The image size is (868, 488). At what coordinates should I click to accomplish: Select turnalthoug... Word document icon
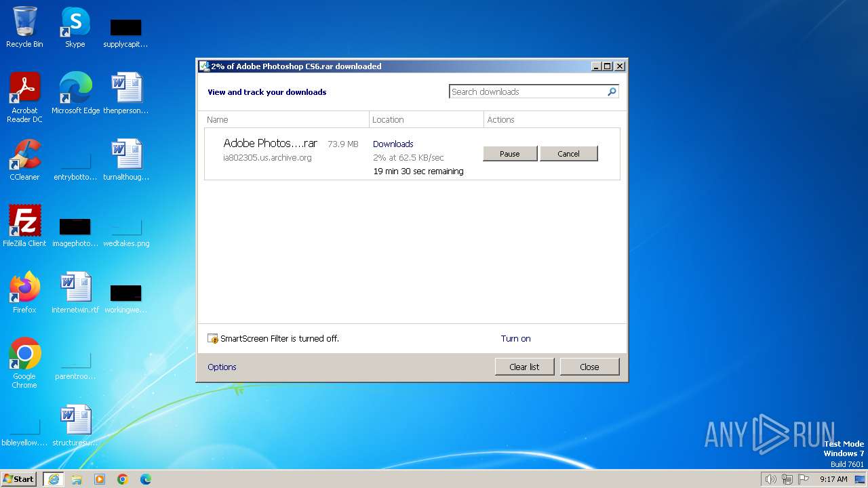[125, 160]
